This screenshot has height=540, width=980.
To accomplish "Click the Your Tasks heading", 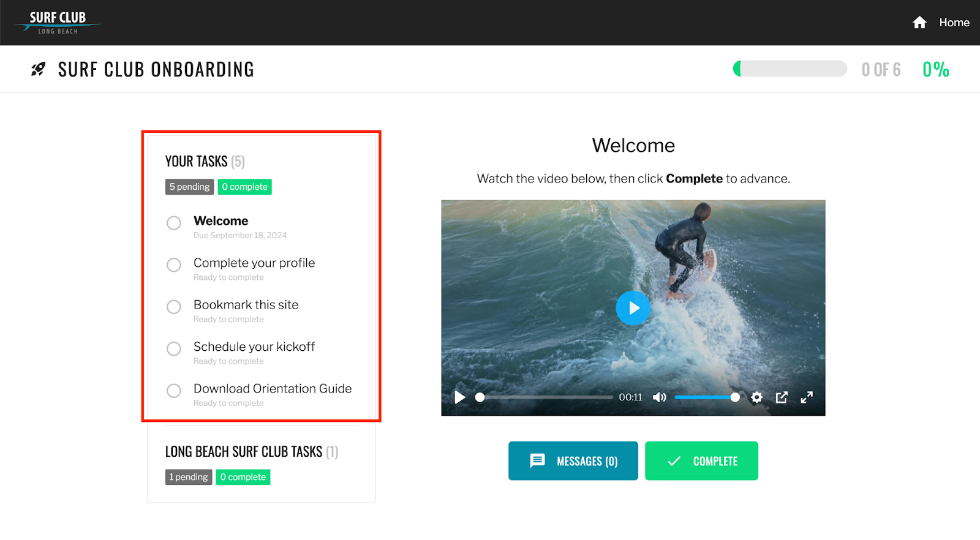I will click(205, 162).
